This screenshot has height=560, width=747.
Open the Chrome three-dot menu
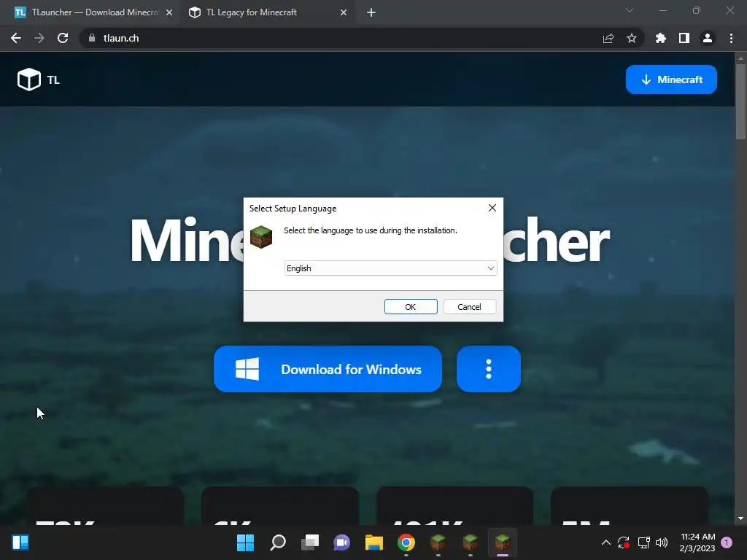pyautogui.click(x=731, y=38)
